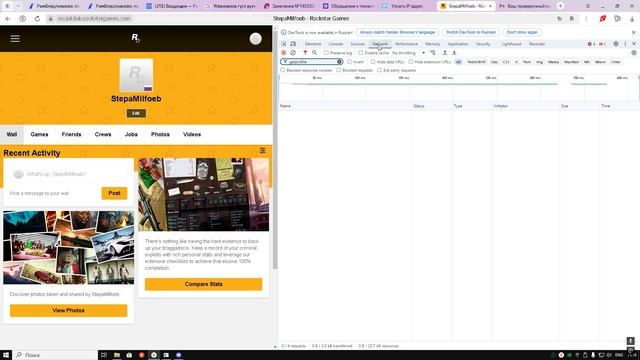Toggle the device toolbar icon
The width and height of the screenshot is (640, 360).
point(293,44)
